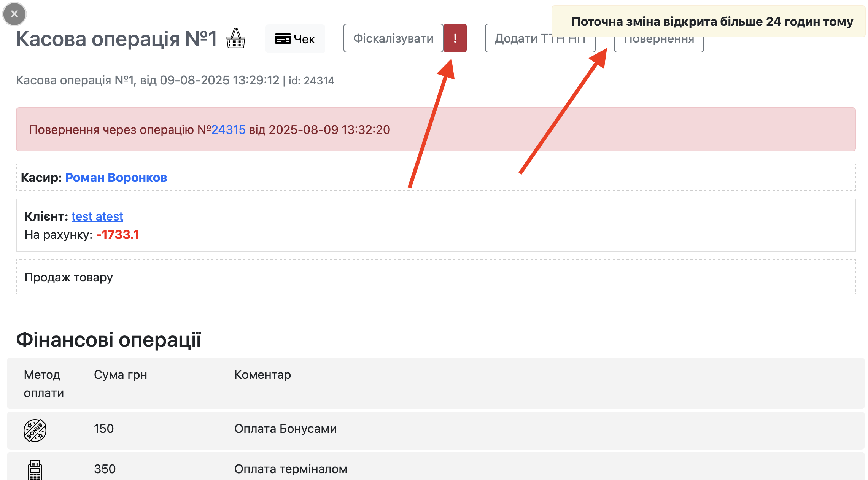Viewport: 868px width, 480px height.
Task: Click the negative balance -1733.1 value
Action: (118, 235)
